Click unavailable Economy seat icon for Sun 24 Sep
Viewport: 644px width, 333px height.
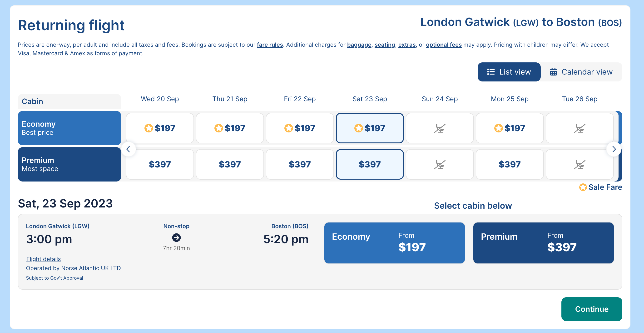pos(440,128)
